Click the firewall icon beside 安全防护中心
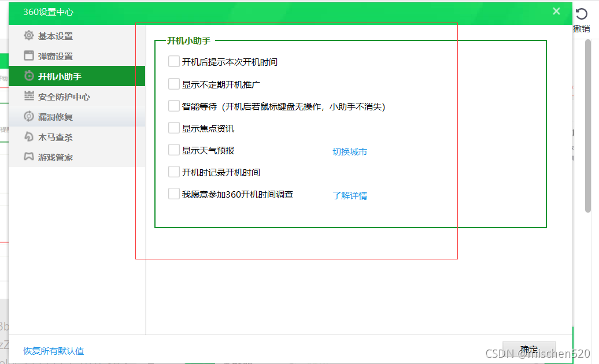The height and width of the screenshot is (364, 599). 29,96
